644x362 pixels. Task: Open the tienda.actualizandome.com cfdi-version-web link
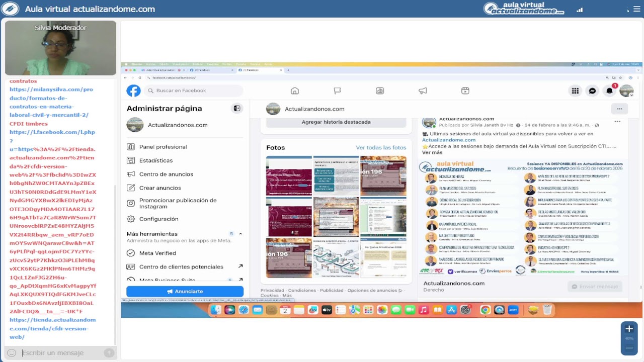(x=52, y=328)
